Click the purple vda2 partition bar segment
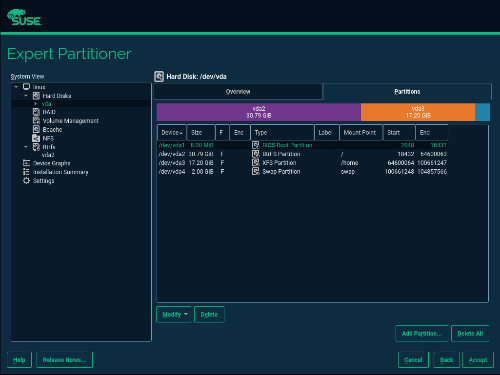The image size is (500, 375). click(259, 112)
